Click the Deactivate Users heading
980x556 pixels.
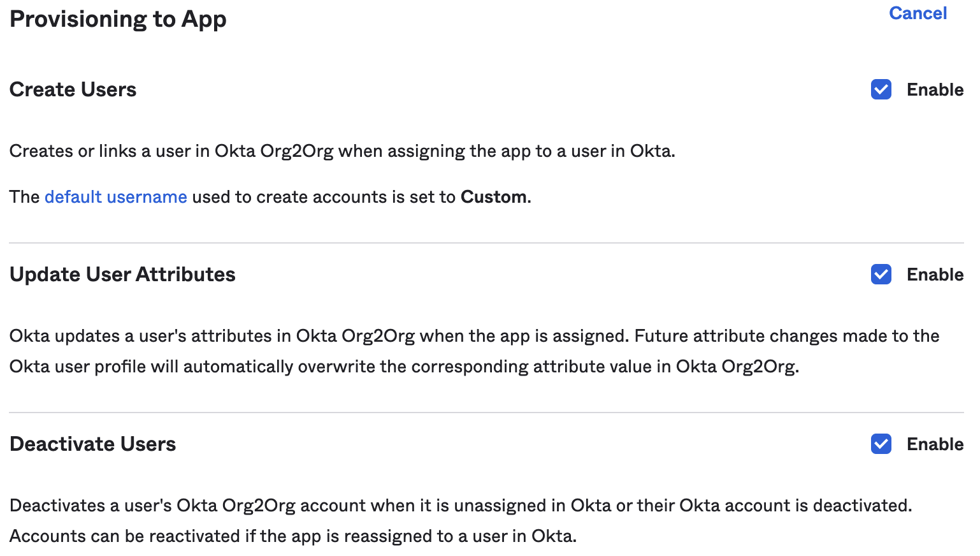click(x=92, y=444)
